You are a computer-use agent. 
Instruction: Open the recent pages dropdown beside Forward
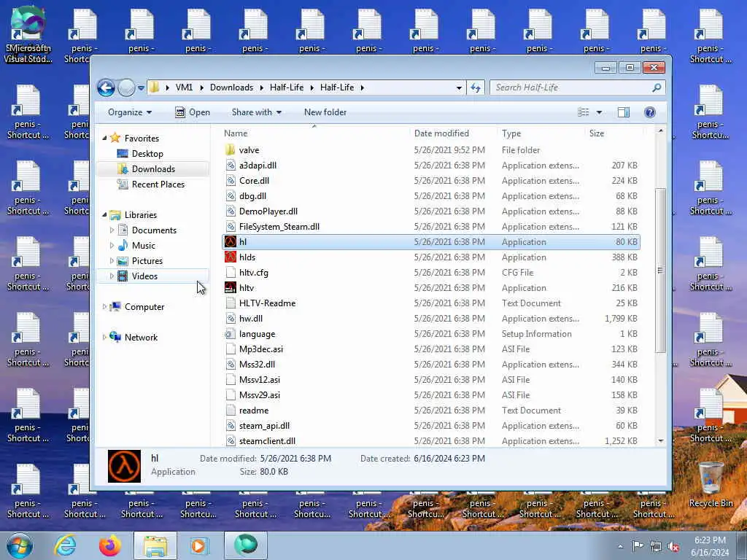tap(141, 87)
